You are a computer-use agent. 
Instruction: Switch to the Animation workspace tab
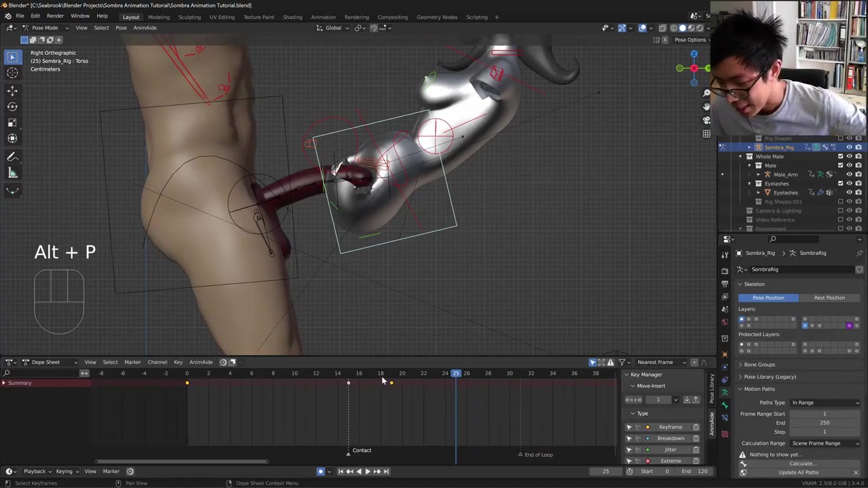pos(323,17)
